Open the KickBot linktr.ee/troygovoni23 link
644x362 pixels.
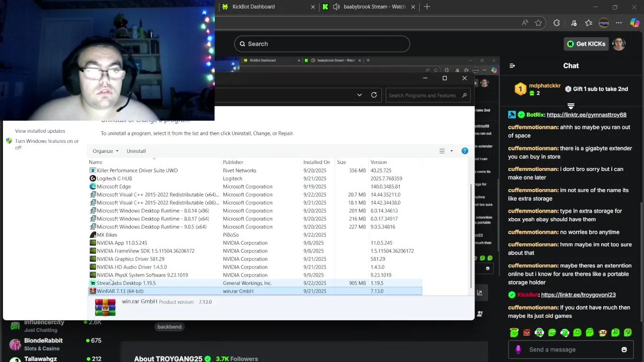pyautogui.click(x=579, y=295)
